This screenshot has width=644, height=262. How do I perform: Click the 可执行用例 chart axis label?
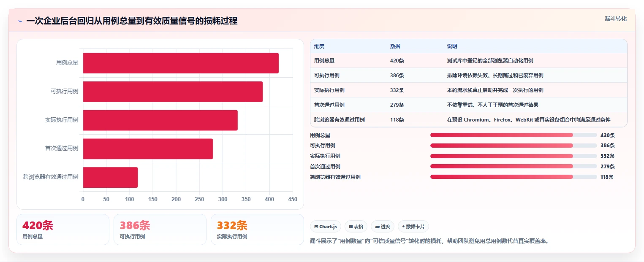pos(65,92)
